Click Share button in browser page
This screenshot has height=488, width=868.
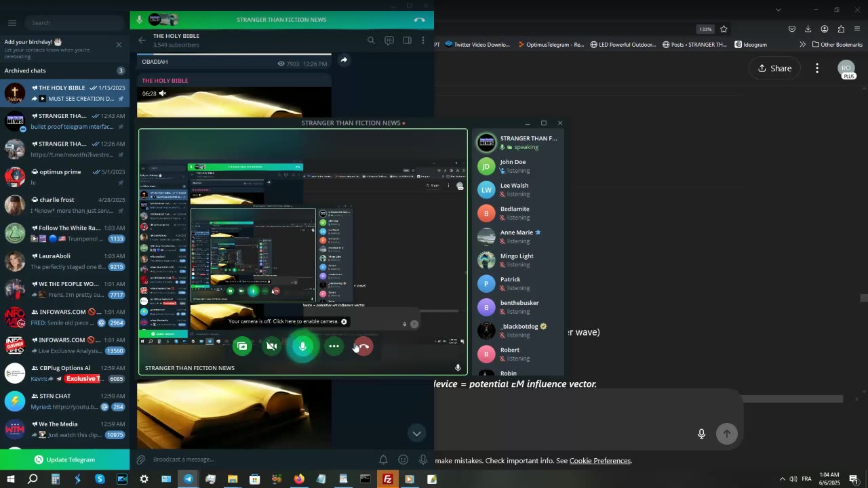click(x=774, y=68)
